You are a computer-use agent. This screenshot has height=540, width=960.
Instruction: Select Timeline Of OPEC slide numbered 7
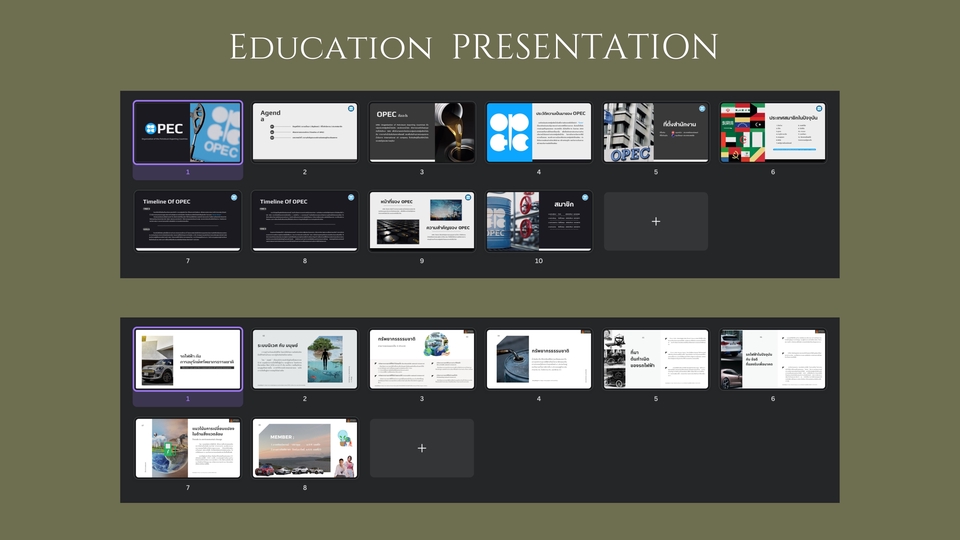click(x=188, y=220)
